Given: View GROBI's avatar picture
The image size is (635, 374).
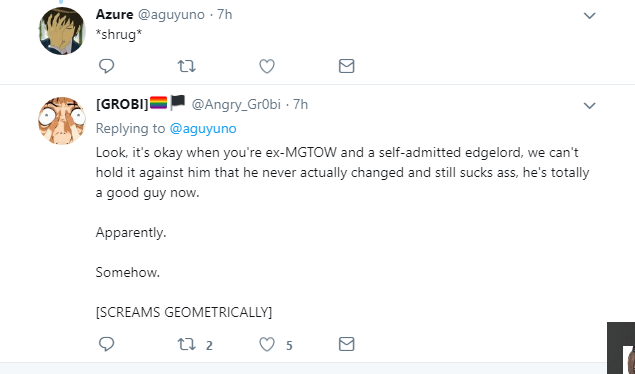Looking at the screenshot, I should click(x=62, y=121).
